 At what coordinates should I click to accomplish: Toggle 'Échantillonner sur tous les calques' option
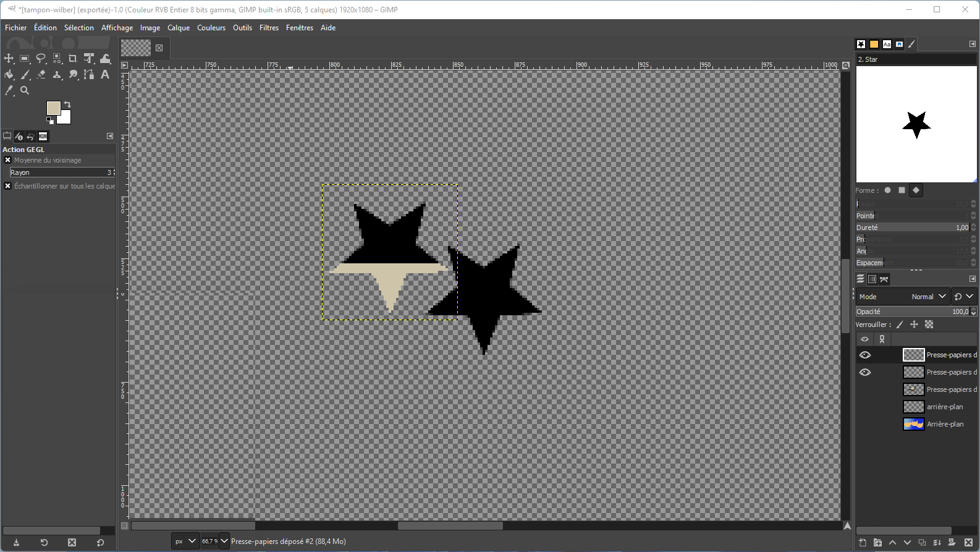[8, 186]
